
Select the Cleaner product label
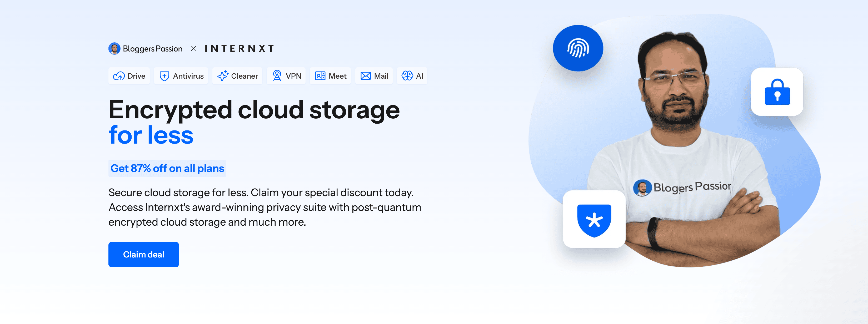point(245,76)
